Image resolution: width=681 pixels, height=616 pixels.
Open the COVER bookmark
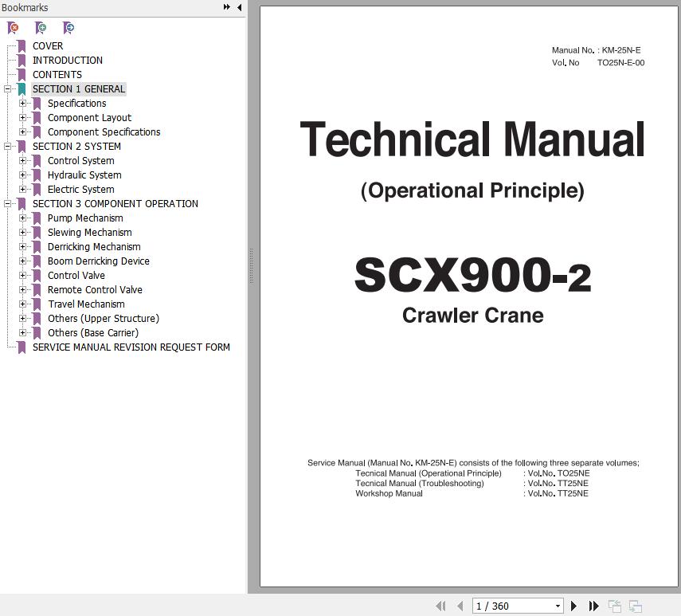pos(48,46)
